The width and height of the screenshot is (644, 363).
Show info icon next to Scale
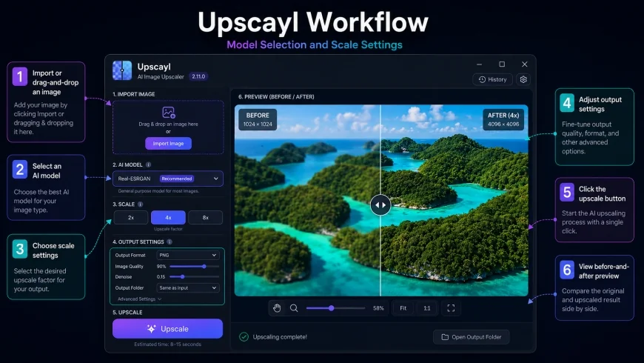click(x=140, y=204)
